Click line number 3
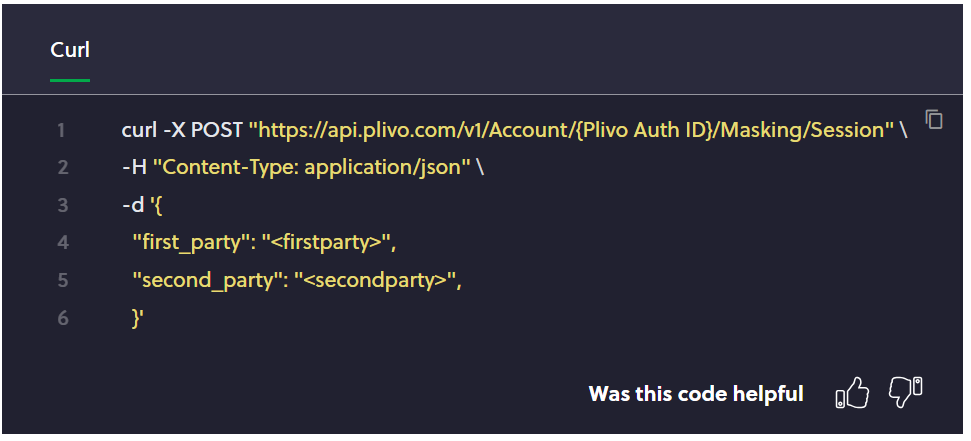Image resolution: width=971 pixels, height=441 pixels. [62, 205]
